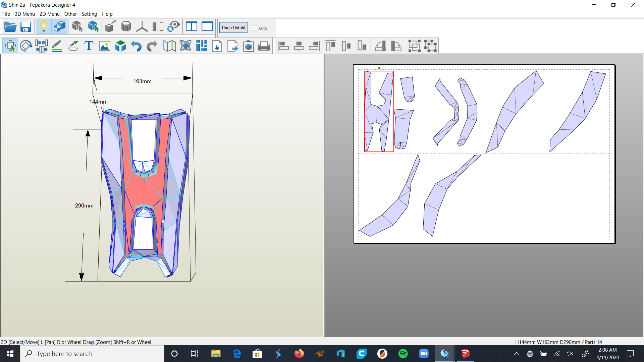Viewport: 644px width, 362px height.
Task: Select the Text input tool
Action: point(89,46)
